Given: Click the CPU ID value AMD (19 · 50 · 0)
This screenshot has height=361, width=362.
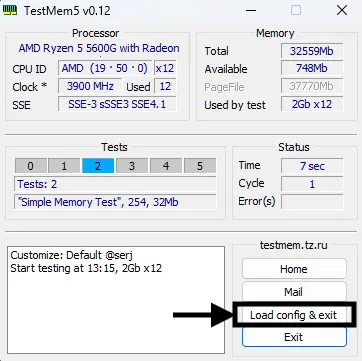Looking at the screenshot, I should tap(105, 68).
